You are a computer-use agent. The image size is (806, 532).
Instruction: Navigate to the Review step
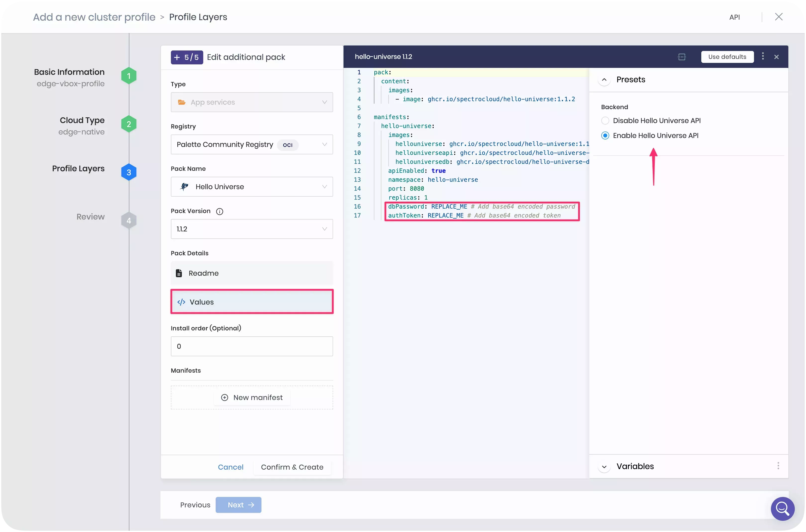pos(128,220)
